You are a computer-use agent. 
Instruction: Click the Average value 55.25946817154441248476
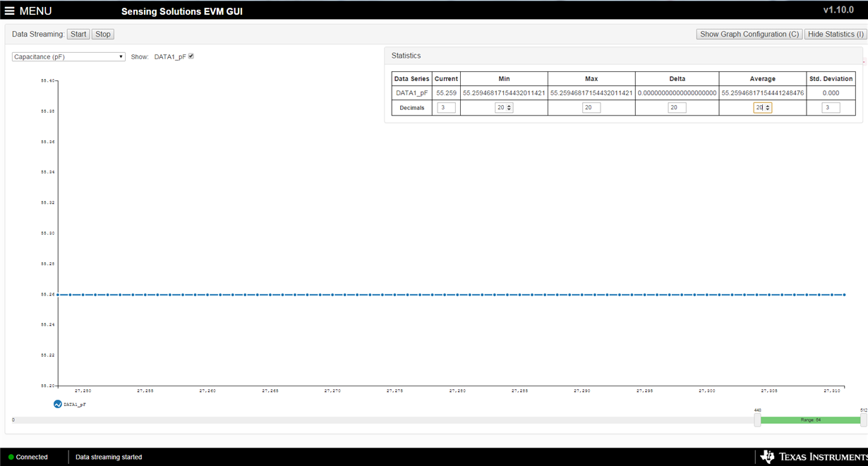[x=762, y=93]
